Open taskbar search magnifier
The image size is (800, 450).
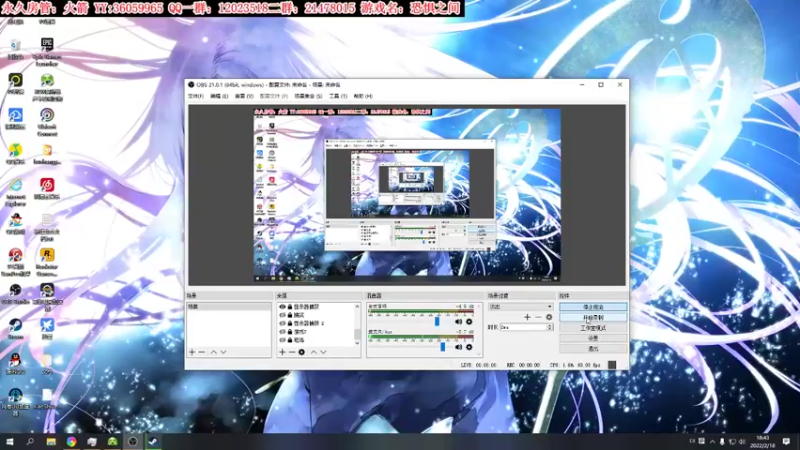point(30,441)
